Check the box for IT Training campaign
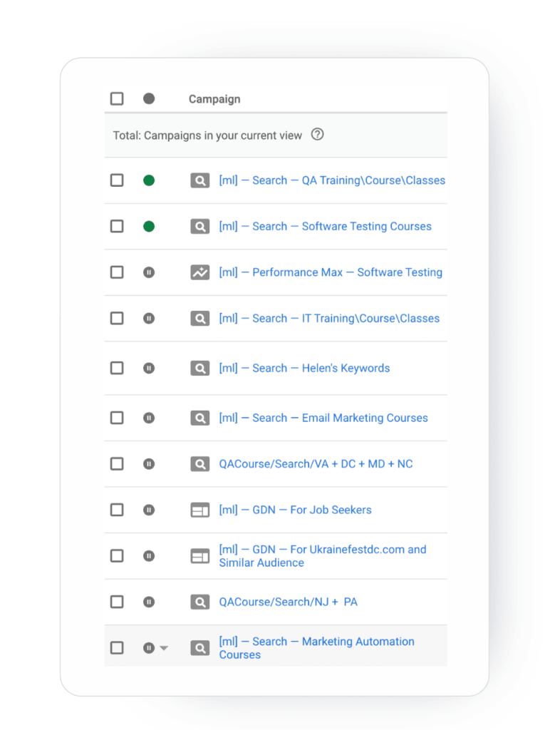This screenshot has height=730, width=560. [x=117, y=319]
